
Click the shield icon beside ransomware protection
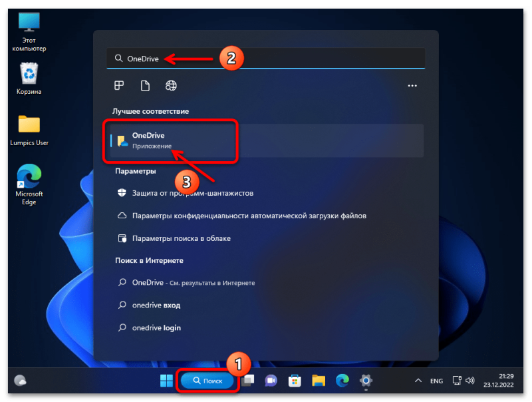click(122, 193)
